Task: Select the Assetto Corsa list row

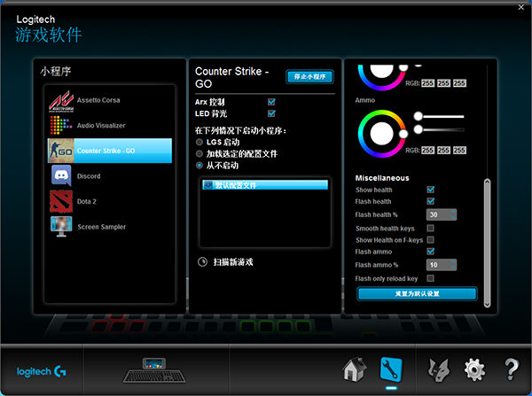Action: 110,100
